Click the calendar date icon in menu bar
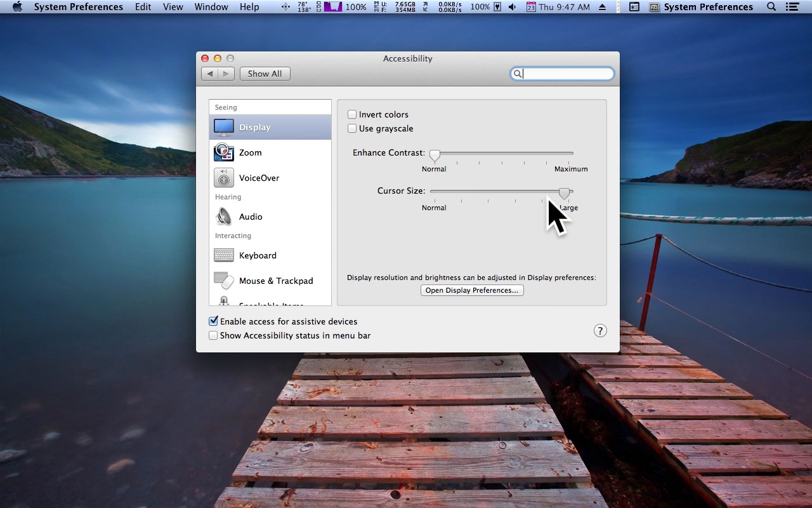Viewport: 812px width, 508px height. pyautogui.click(x=531, y=7)
